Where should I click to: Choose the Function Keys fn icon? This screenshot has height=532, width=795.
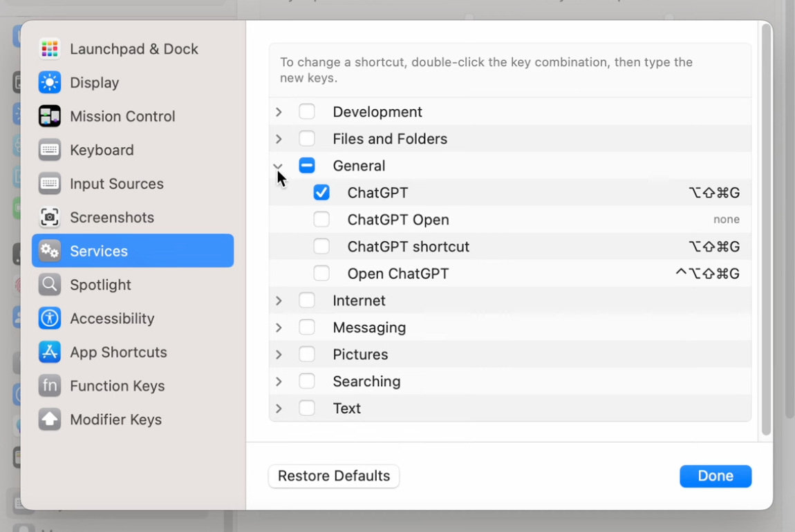tap(49, 386)
